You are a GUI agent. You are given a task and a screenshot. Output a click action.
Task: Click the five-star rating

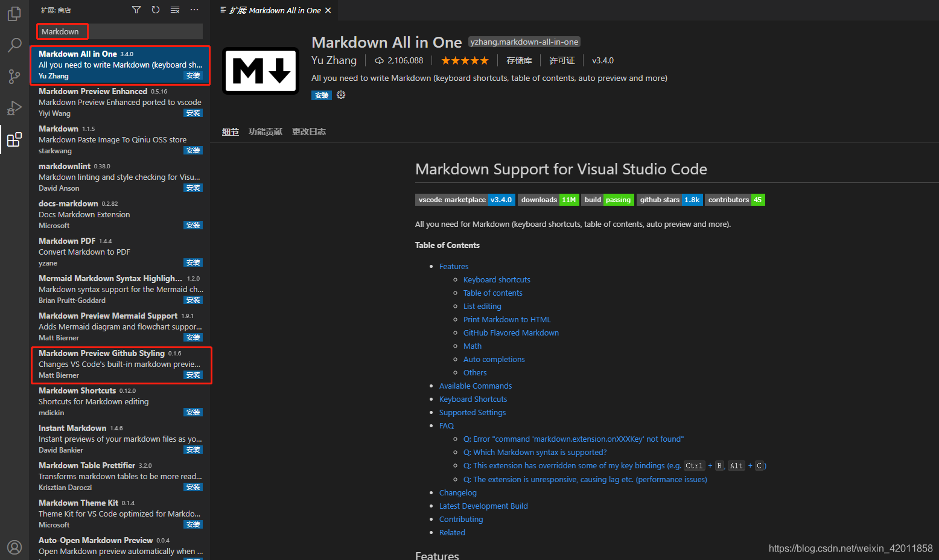pyautogui.click(x=465, y=60)
